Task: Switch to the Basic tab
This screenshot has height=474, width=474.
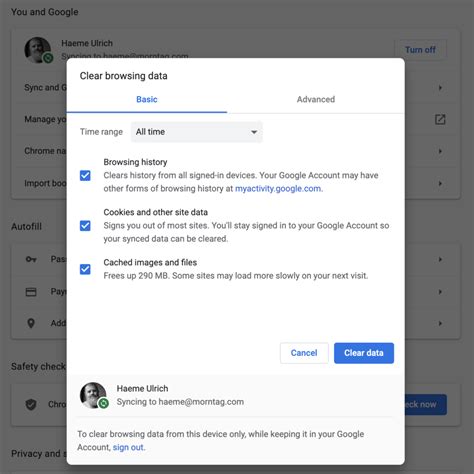Action: 147,99
